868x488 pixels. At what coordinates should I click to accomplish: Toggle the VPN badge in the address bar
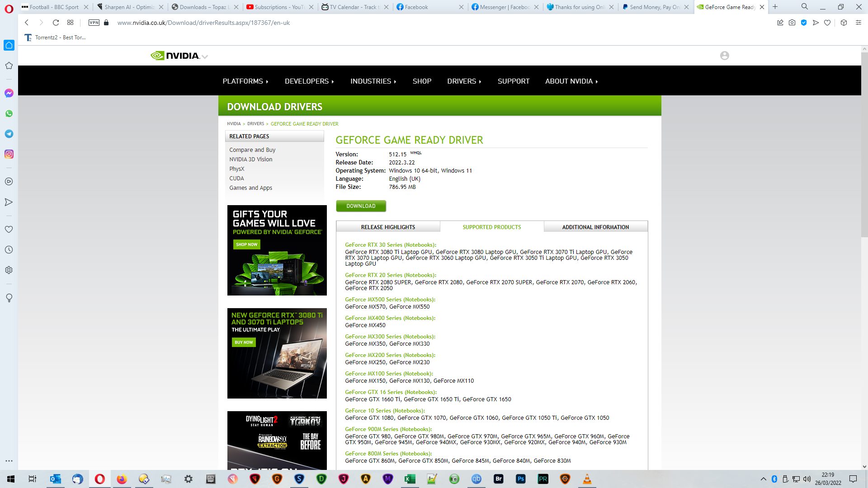click(94, 23)
